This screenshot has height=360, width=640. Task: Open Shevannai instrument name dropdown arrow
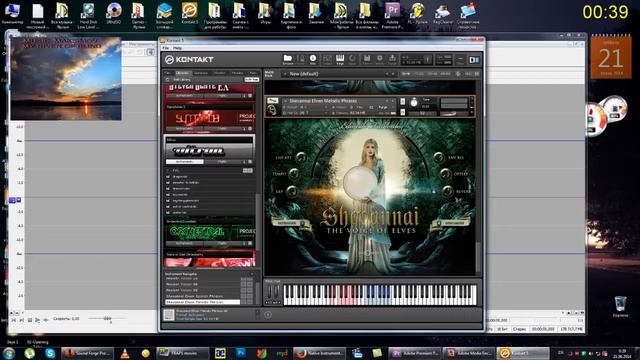[x=286, y=100]
